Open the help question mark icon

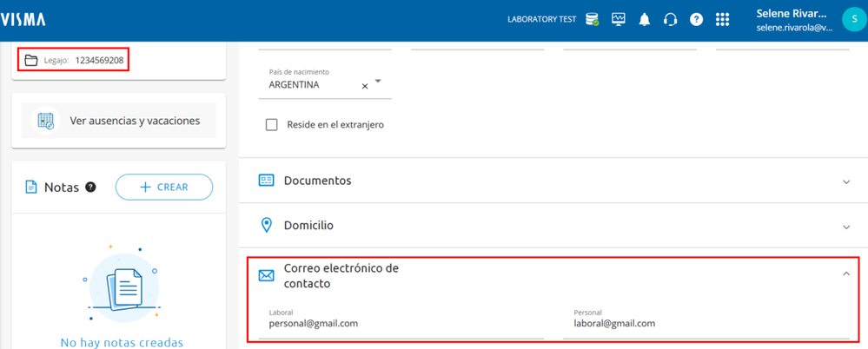point(696,19)
